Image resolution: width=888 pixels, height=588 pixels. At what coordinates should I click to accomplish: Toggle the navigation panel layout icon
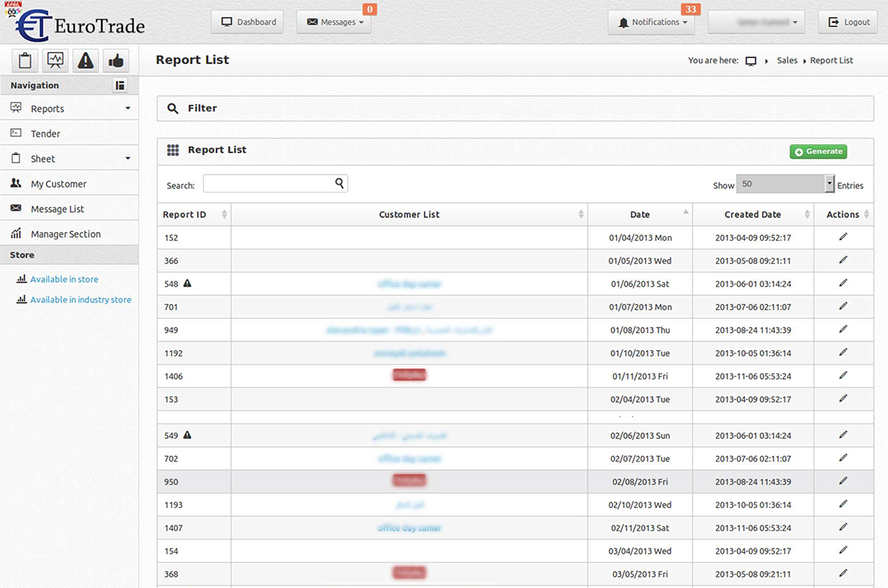[x=120, y=85]
